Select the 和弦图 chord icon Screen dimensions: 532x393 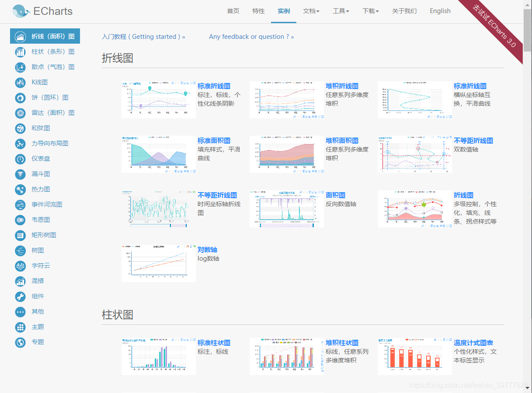pyautogui.click(x=21, y=128)
